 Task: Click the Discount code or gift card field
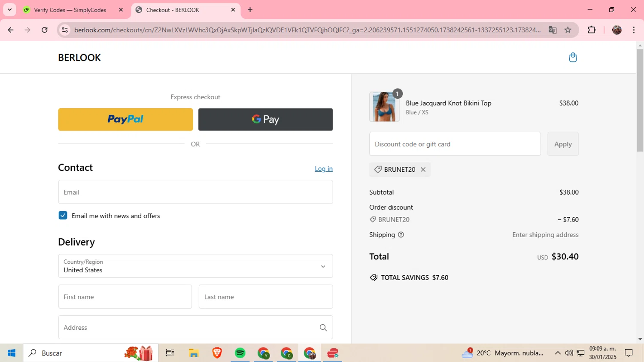pyautogui.click(x=455, y=144)
